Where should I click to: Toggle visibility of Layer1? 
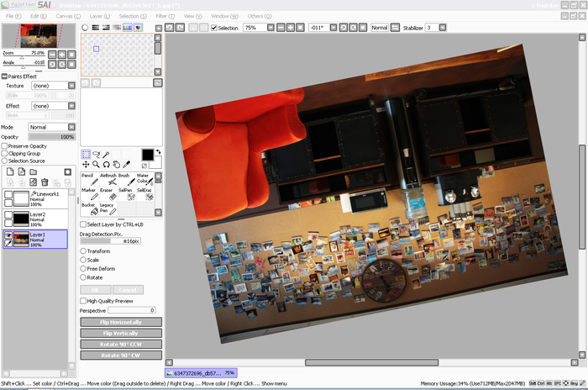click(x=9, y=234)
